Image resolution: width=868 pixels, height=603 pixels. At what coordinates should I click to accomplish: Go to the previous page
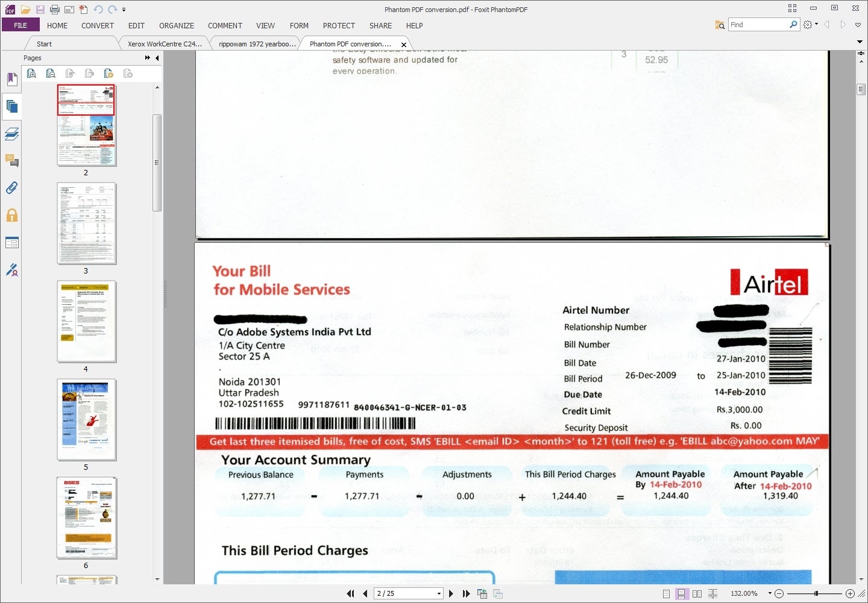tap(365, 594)
